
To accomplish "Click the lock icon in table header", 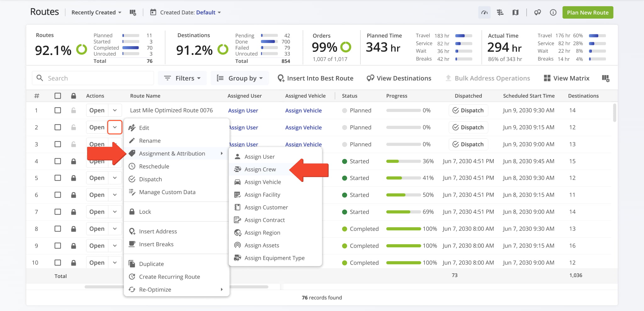I will (x=74, y=96).
